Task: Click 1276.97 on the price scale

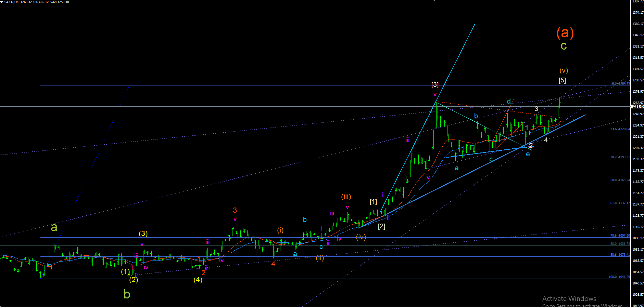Action: [637, 92]
